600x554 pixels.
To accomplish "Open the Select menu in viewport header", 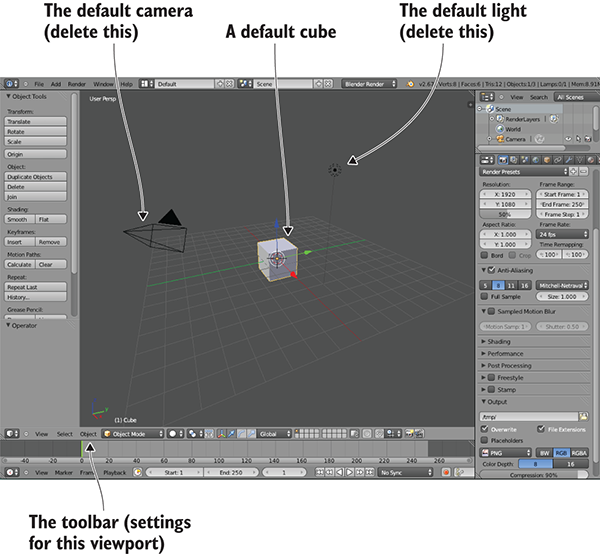I will [x=65, y=434].
